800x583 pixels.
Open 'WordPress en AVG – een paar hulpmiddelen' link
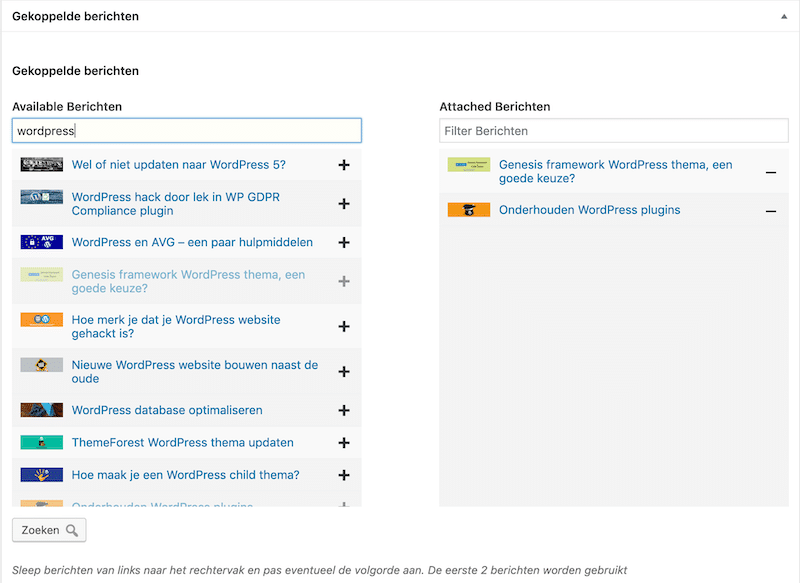192,242
